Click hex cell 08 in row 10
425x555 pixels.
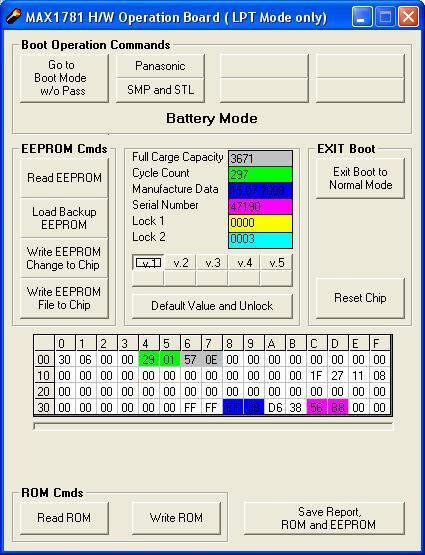click(x=379, y=376)
